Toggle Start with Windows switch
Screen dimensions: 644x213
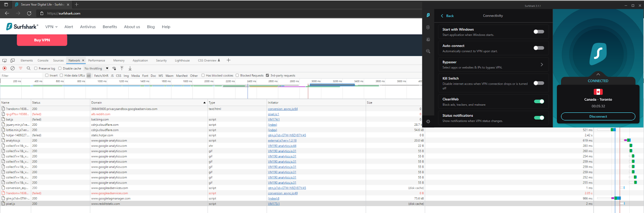click(x=539, y=32)
